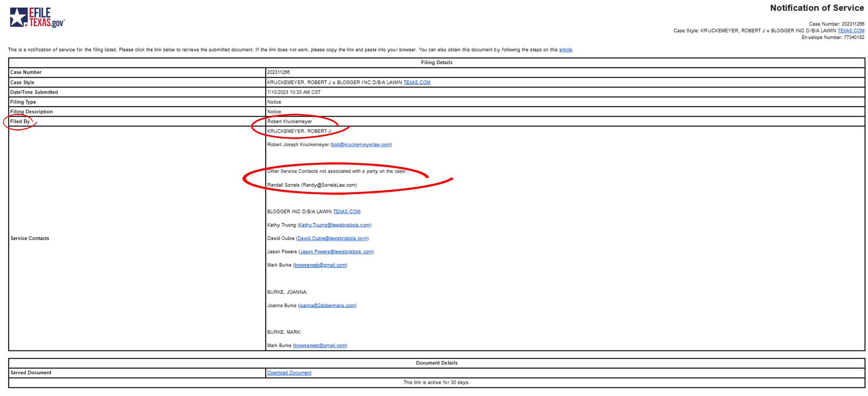868x396 pixels.
Task: Click the Document Details table header
Action: [x=436, y=363]
